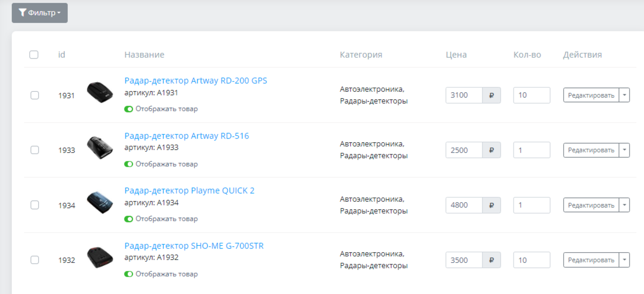Disable 'Отображать товар' for SHO-ME G-700STR
This screenshot has width=644, height=294.
[129, 274]
